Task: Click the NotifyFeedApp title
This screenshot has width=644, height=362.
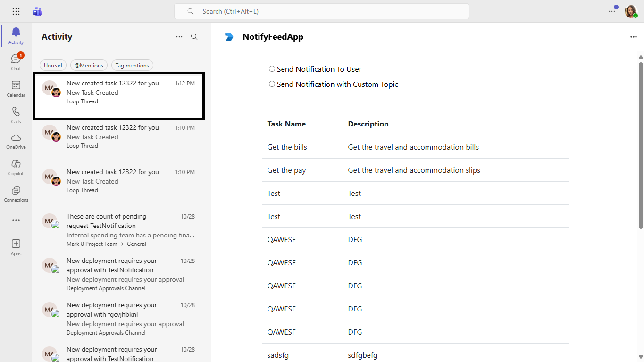Action: 273,37
